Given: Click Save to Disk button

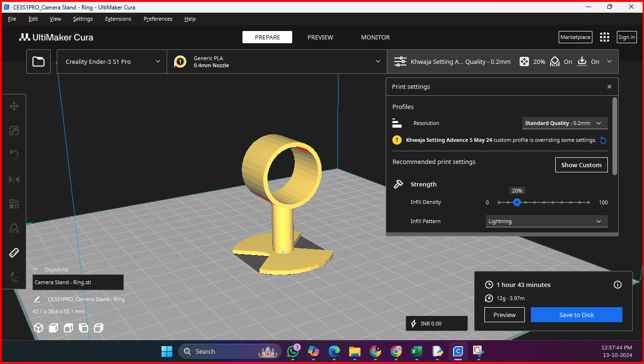Looking at the screenshot, I should 576,315.
